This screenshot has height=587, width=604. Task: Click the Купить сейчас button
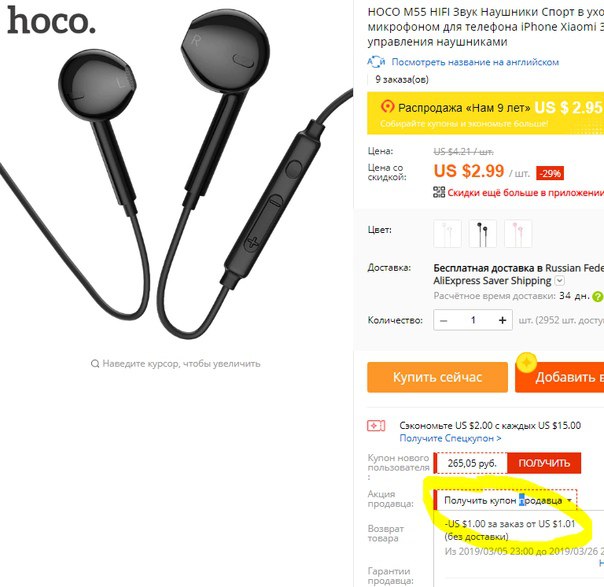point(437,377)
